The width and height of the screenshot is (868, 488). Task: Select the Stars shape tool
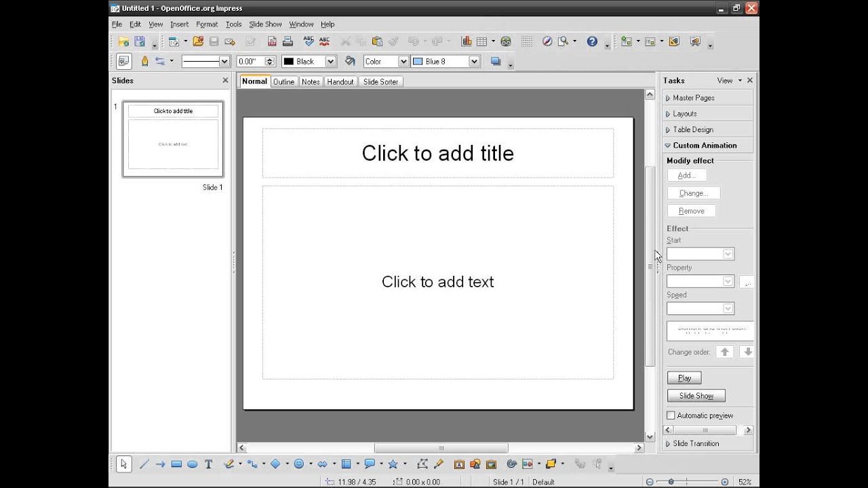click(x=393, y=464)
